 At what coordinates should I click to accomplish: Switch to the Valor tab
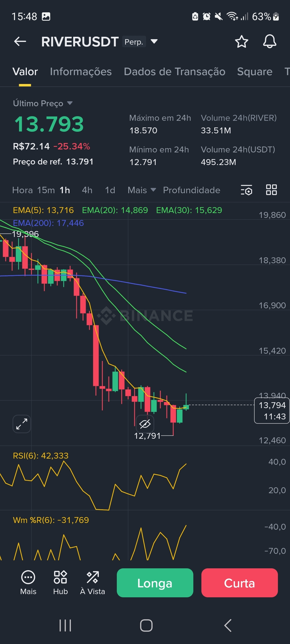[x=25, y=72]
